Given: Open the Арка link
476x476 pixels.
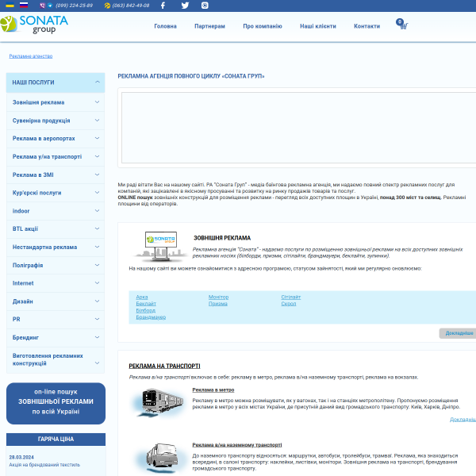Looking at the screenshot, I should (142, 297).
